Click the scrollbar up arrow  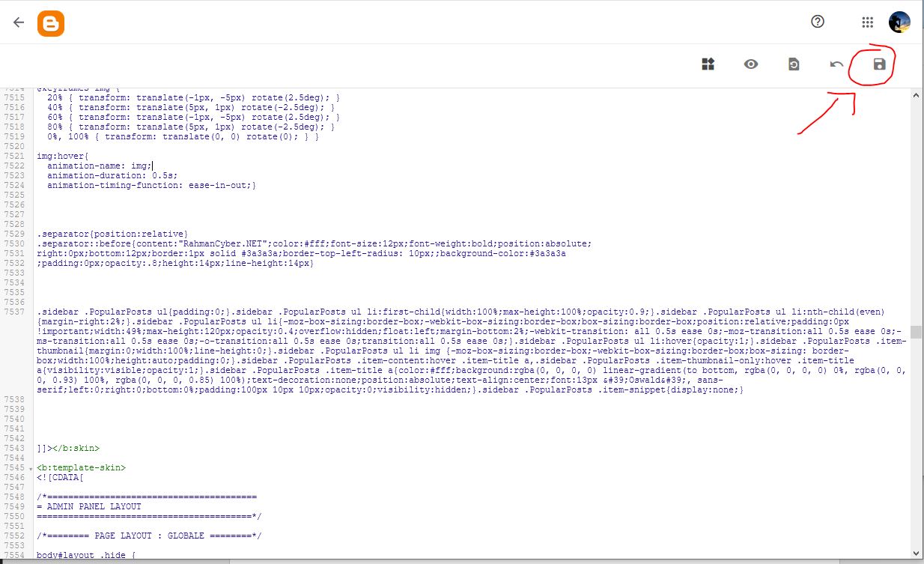coord(915,95)
